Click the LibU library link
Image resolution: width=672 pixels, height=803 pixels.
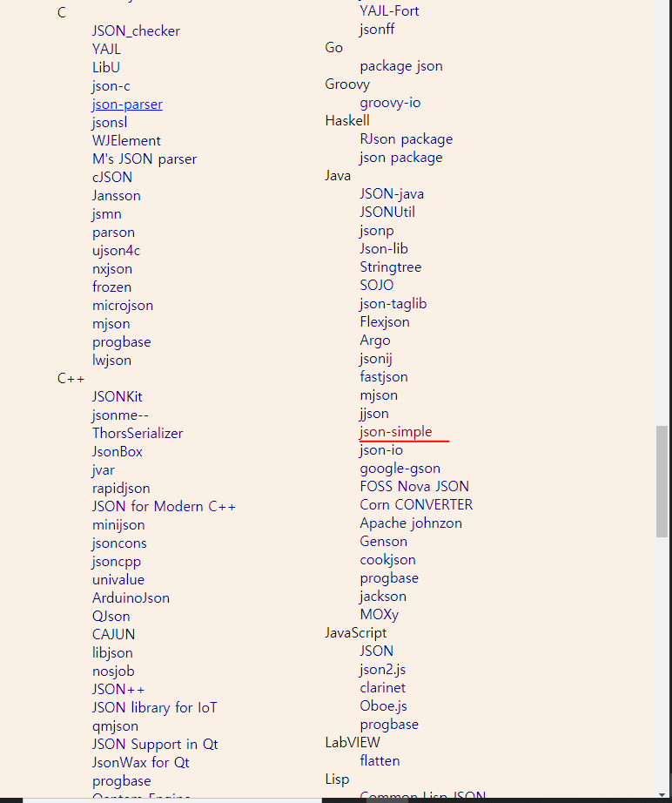[106, 68]
